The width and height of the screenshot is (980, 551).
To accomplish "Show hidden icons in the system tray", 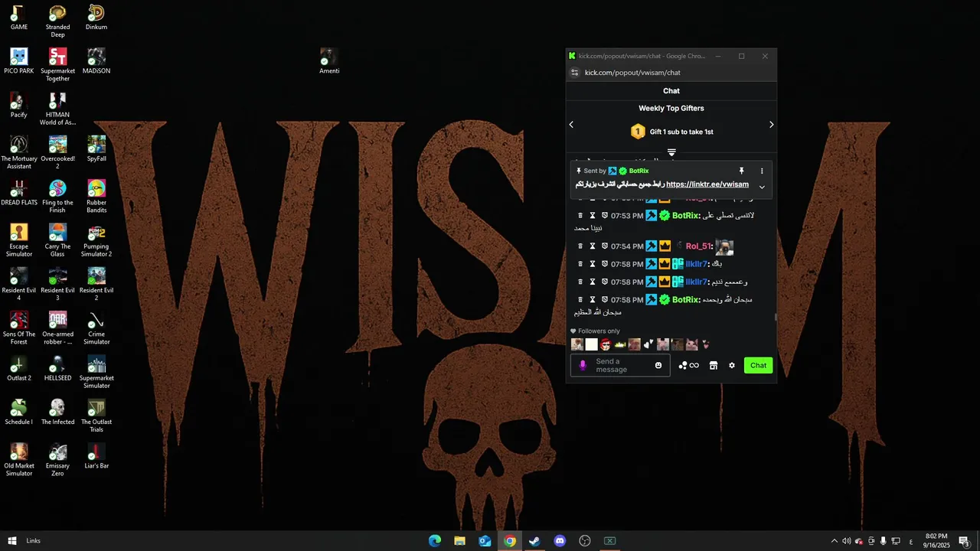I will pyautogui.click(x=834, y=541).
